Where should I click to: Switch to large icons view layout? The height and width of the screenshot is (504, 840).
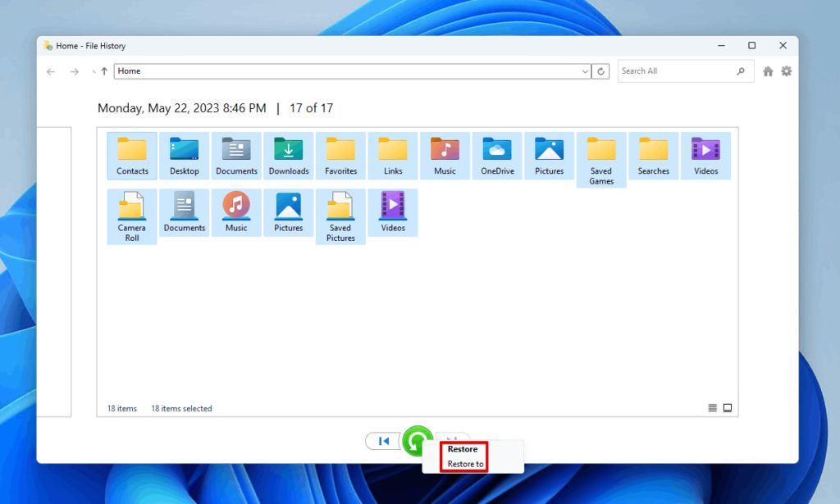click(x=727, y=407)
